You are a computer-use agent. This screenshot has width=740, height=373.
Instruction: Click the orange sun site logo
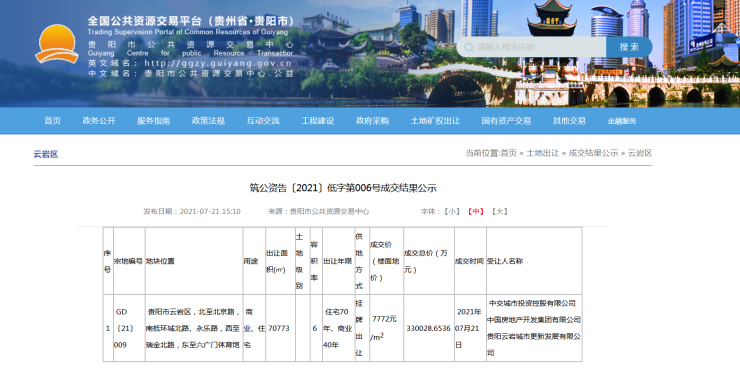(x=57, y=44)
